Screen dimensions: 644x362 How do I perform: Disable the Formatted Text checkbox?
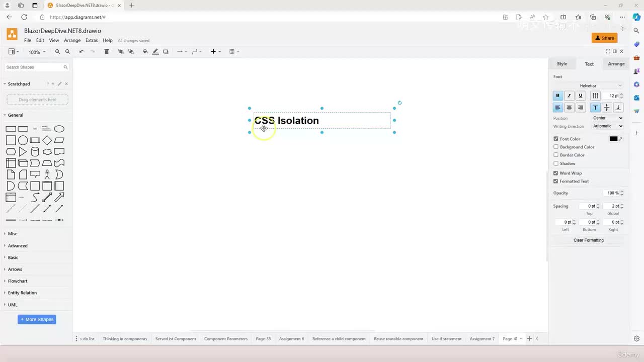click(x=556, y=181)
